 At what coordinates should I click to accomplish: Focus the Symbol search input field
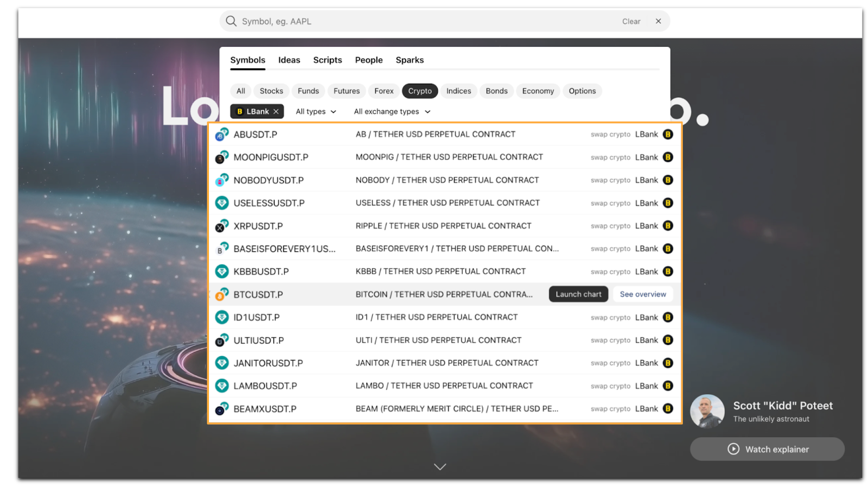423,22
